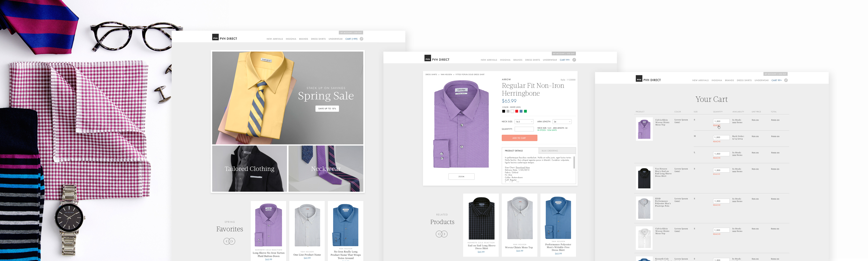Go to previous Spring Favorites item
Screen dimensions: 868x261
(x=227, y=241)
